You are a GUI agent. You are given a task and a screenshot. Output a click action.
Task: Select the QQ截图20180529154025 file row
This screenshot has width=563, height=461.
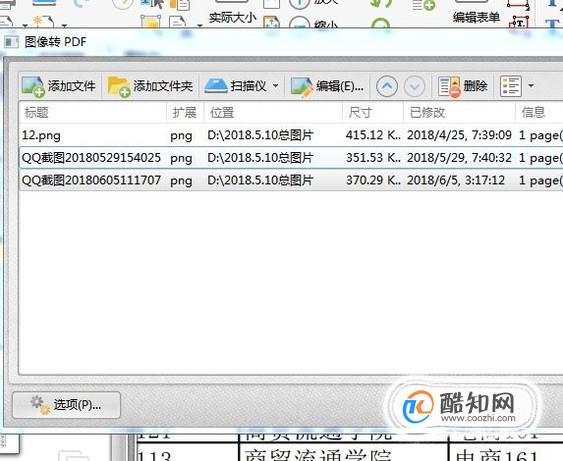tap(291, 158)
